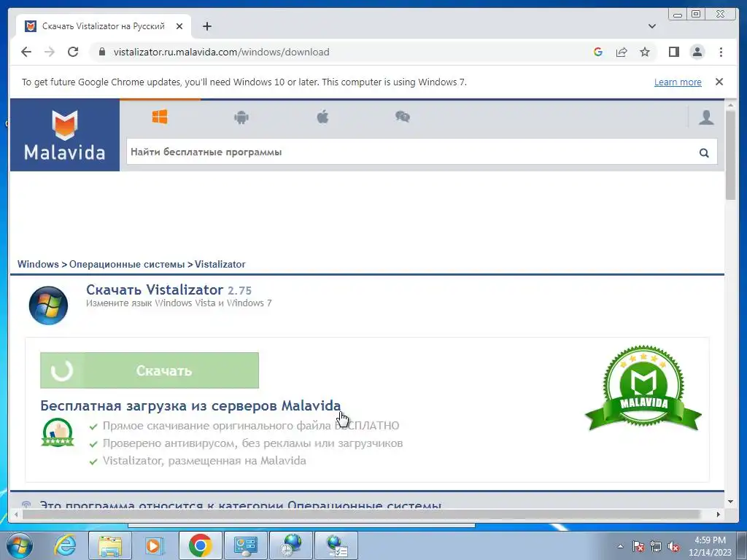Click Vistalizator, размещенная на Malavida line
The width and height of the screenshot is (747, 560).
coord(204,461)
